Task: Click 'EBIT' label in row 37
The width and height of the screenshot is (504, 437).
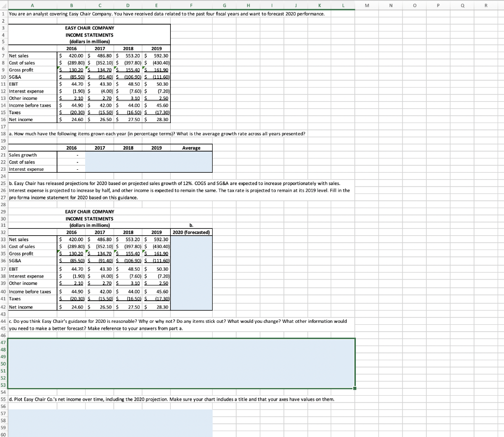Action: tap(13, 269)
